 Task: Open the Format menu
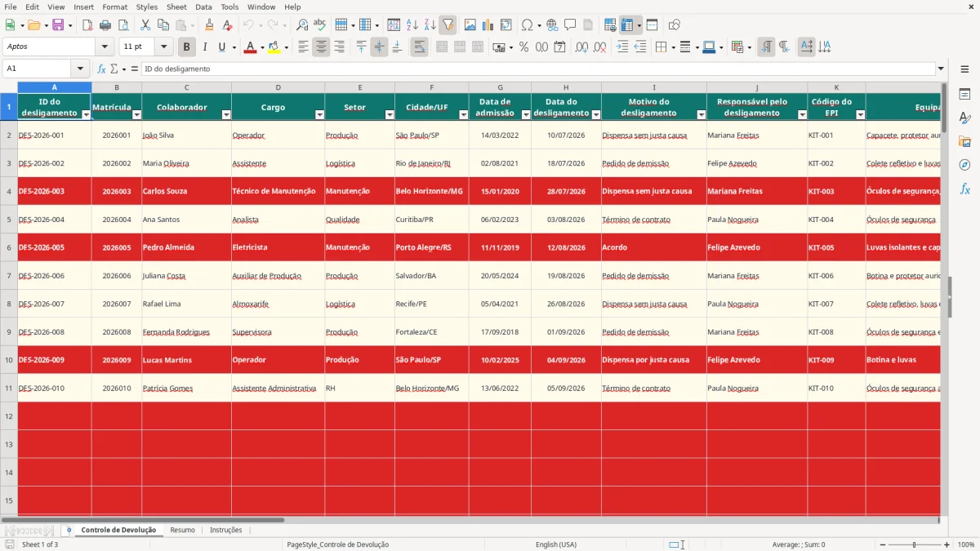pos(114,7)
